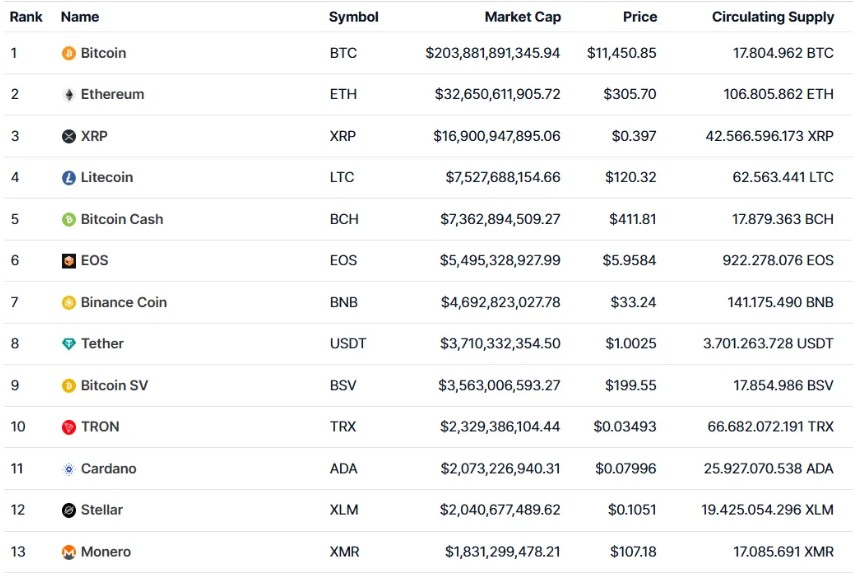853x573 pixels.
Task: Click Bitcoin's market cap value
Action: [492, 53]
